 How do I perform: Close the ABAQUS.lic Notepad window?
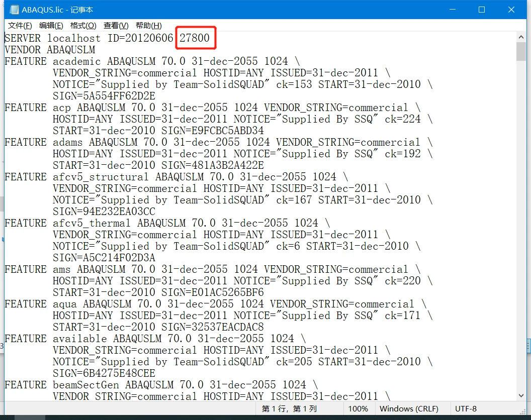coord(511,10)
